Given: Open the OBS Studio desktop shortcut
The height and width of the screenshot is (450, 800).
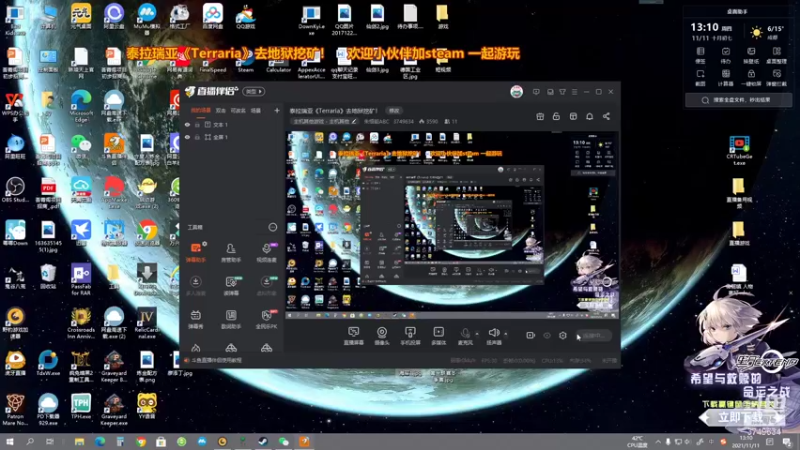Looking at the screenshot, I should (15, 190).
